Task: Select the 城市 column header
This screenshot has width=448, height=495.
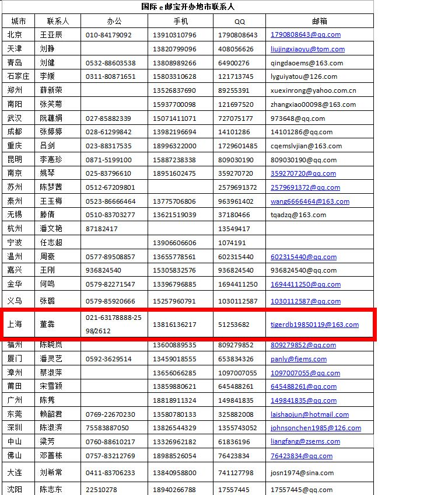Action: click(18, 21)
